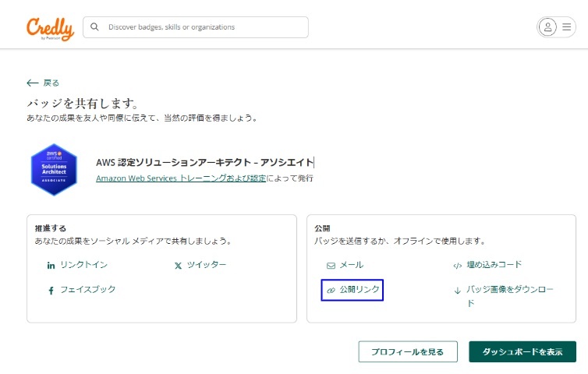Click the chain link icon
The height and width of the screenshot is (374, 588).
pyautogui.click(x=331, y=290)
